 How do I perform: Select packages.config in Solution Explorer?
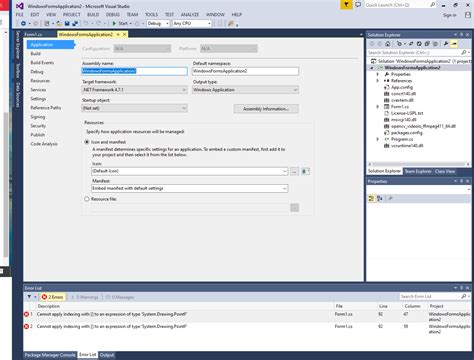[406, 133]
